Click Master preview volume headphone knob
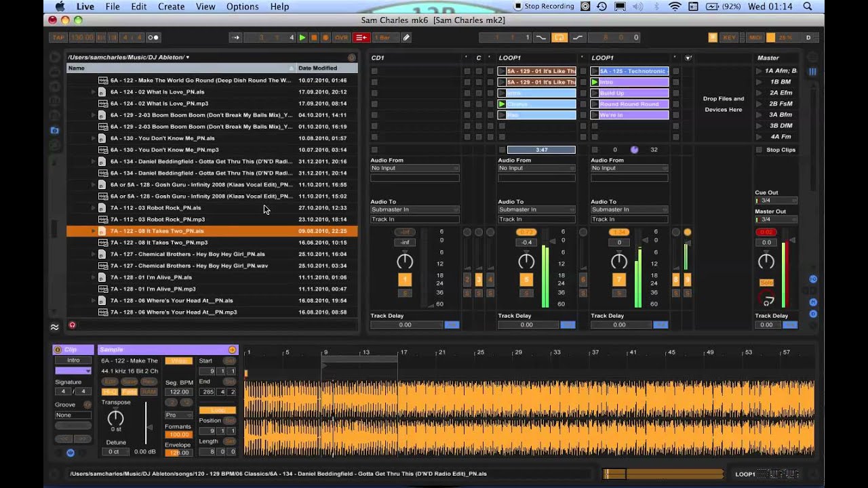Viewport: 868px width, 488px height. coord(767,298)
